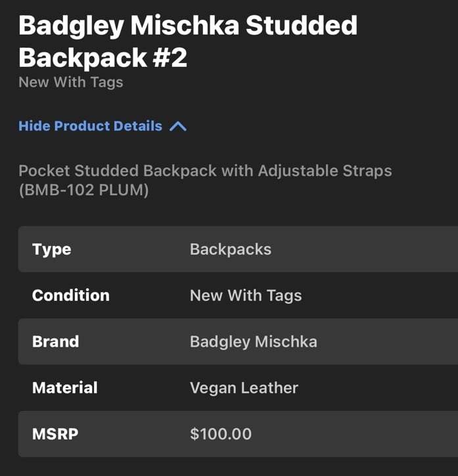Click the $100.00 MSRP value
This screenshot has height=476, width=458.
221,434
